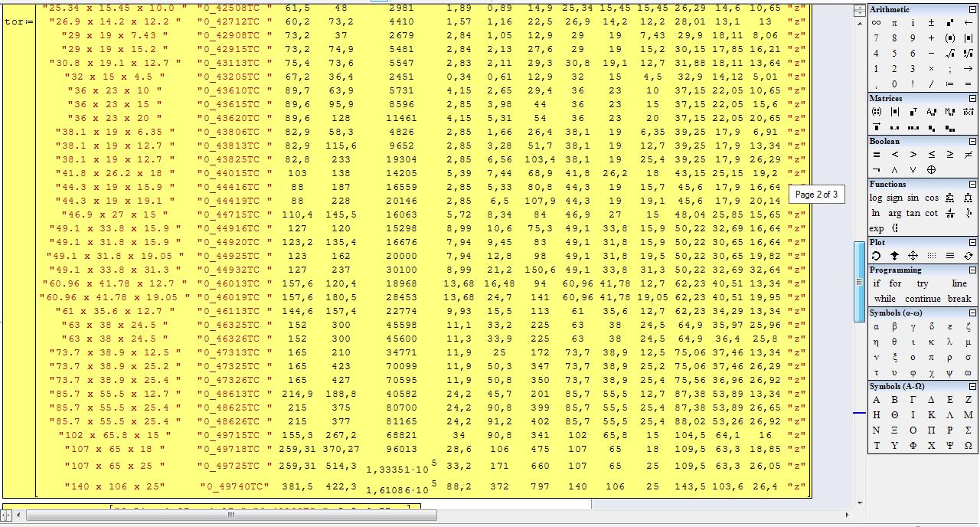The width and height of the screenshot is (980, 527).
Task: Click the vertical scrollbar down arrow
Action: tap(859, 502)
